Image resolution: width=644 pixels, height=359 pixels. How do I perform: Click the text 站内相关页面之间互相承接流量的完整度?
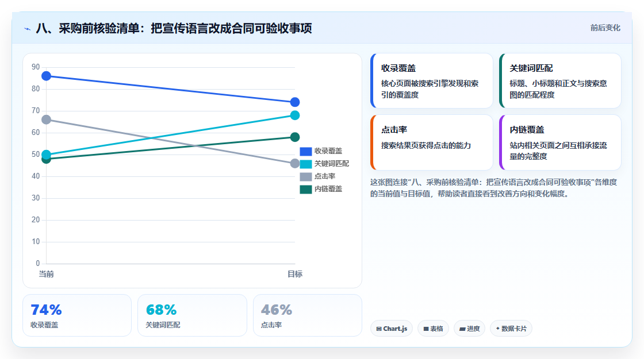coord(558,151)
